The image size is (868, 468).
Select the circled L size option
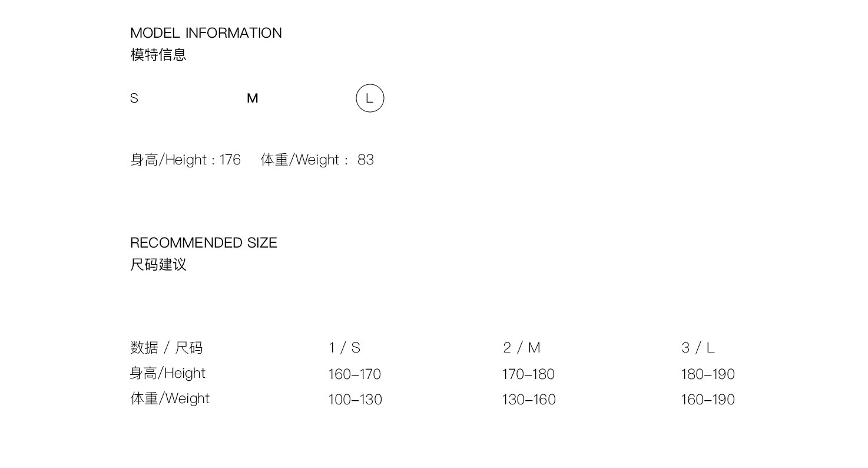pos(370,98)
